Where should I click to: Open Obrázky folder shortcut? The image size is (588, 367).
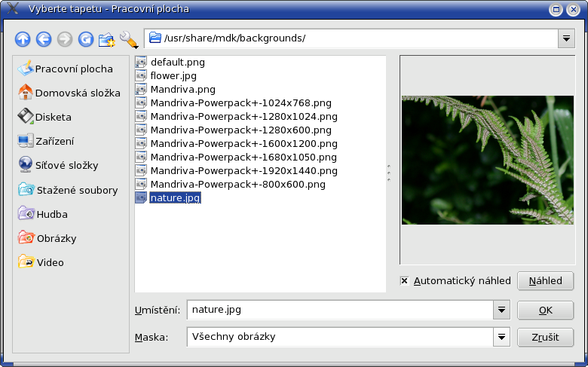pos(47,238)
